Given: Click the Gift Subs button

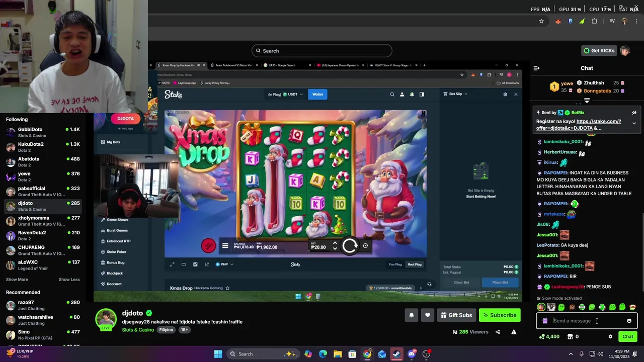Looking at the screenshot, I should [x=456, y=315].
